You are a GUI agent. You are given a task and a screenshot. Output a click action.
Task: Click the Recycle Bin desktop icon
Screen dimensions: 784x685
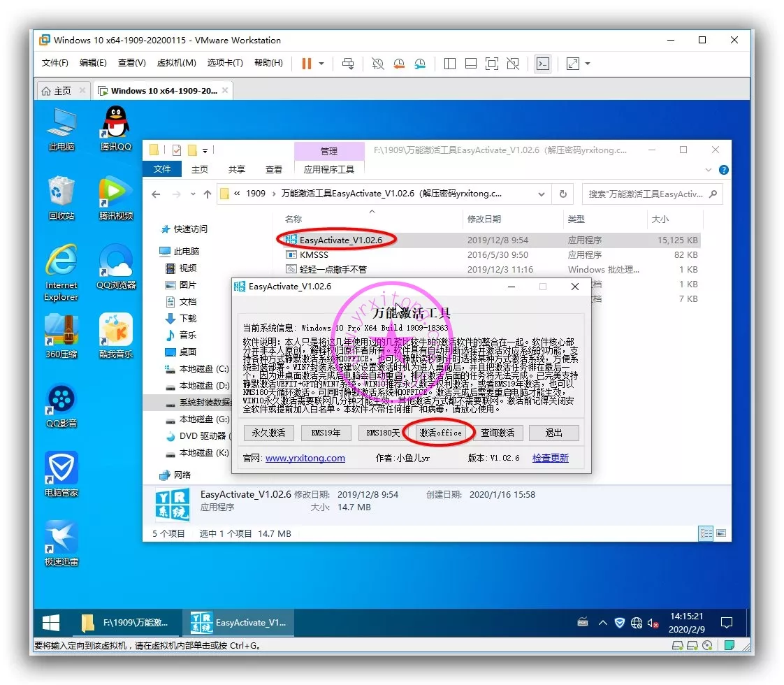click(61, 196)
